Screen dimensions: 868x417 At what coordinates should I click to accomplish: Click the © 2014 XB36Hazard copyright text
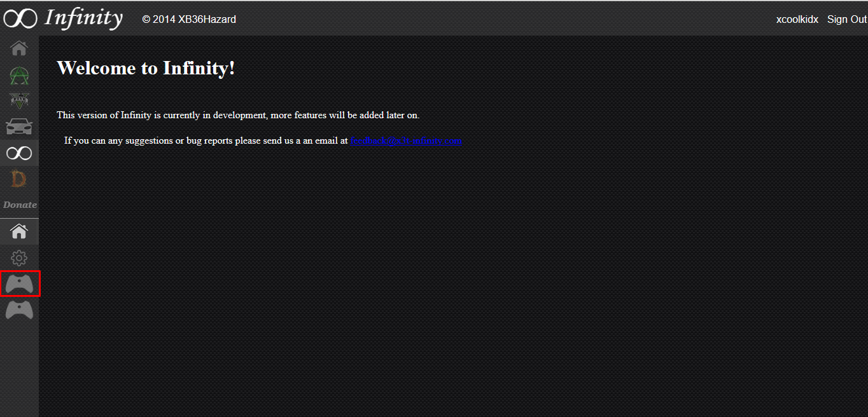pos(189,20)
